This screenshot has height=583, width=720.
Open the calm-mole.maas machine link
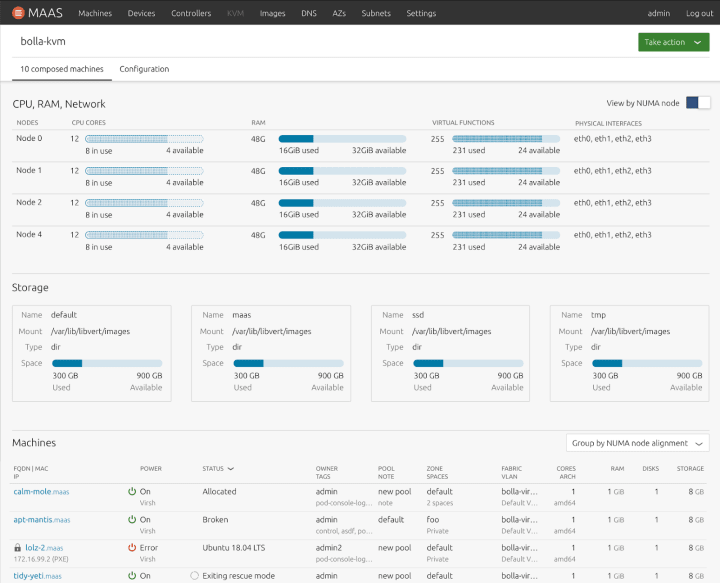(x=41, y=492)
